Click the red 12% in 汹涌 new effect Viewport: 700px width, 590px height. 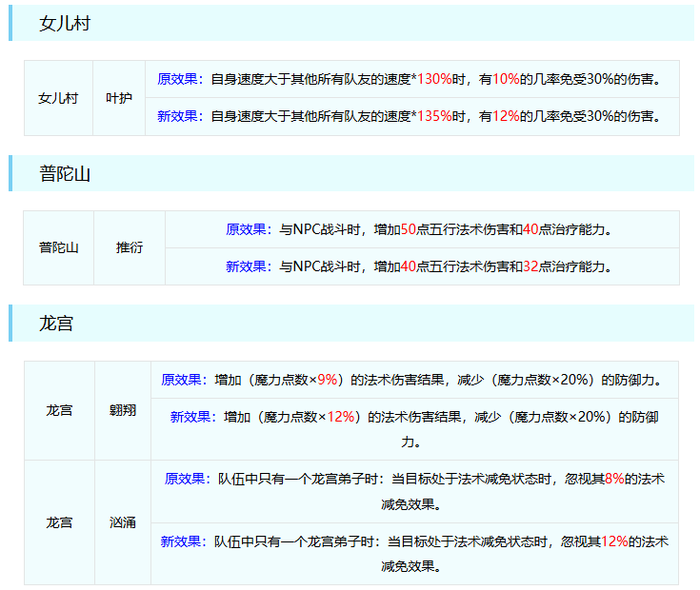[x=614, y=541]
